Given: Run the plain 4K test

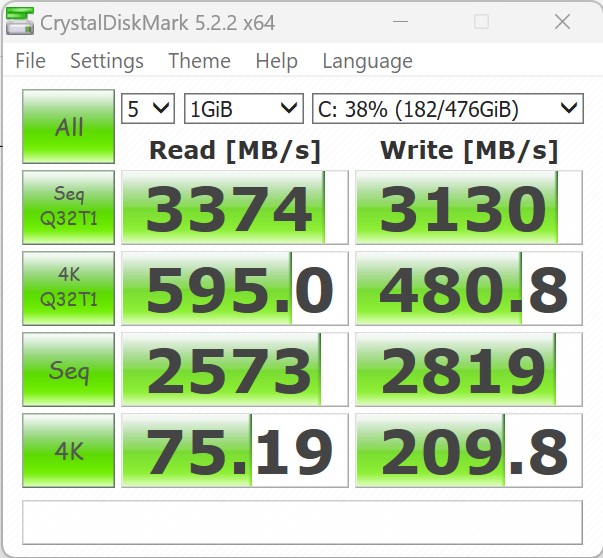Looking at the screenshot, I should 68,450.
